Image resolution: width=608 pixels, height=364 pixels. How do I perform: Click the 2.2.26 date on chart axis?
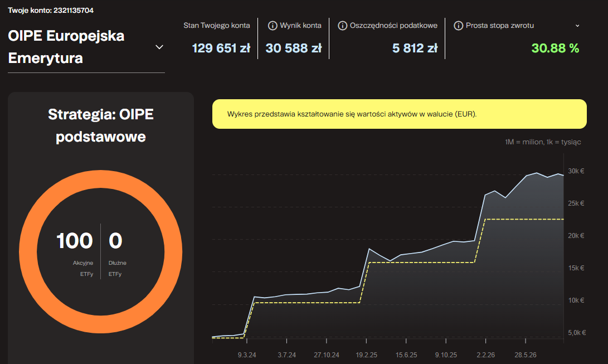pos(486,355)
